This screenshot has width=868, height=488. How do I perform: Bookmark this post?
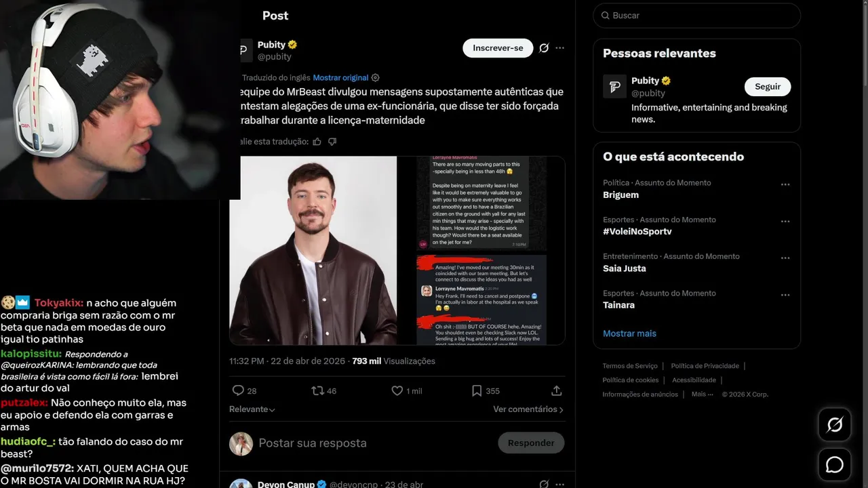(477, 390)
